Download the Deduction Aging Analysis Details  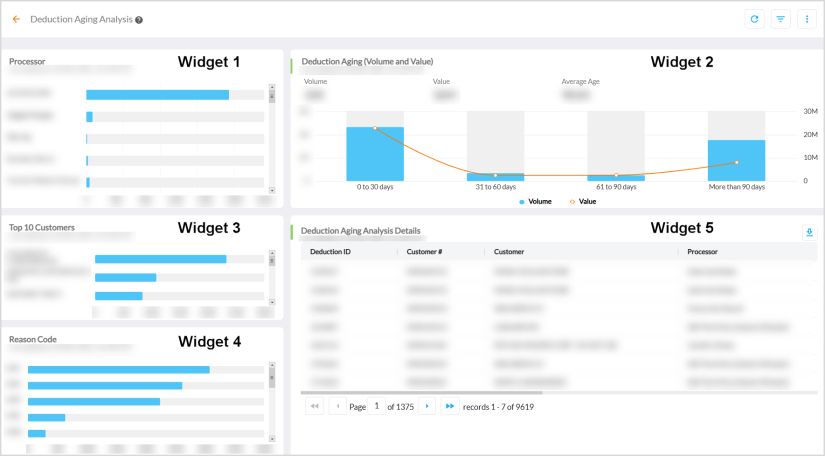click(x=808, y=232)
